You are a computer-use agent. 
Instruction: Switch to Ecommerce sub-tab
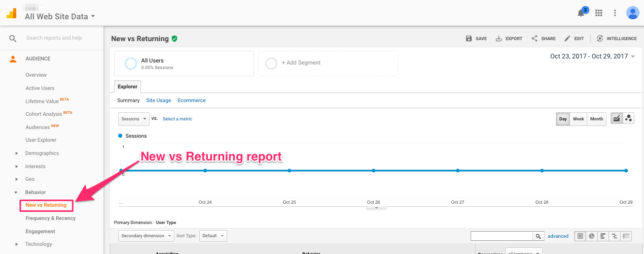[192, 101]
